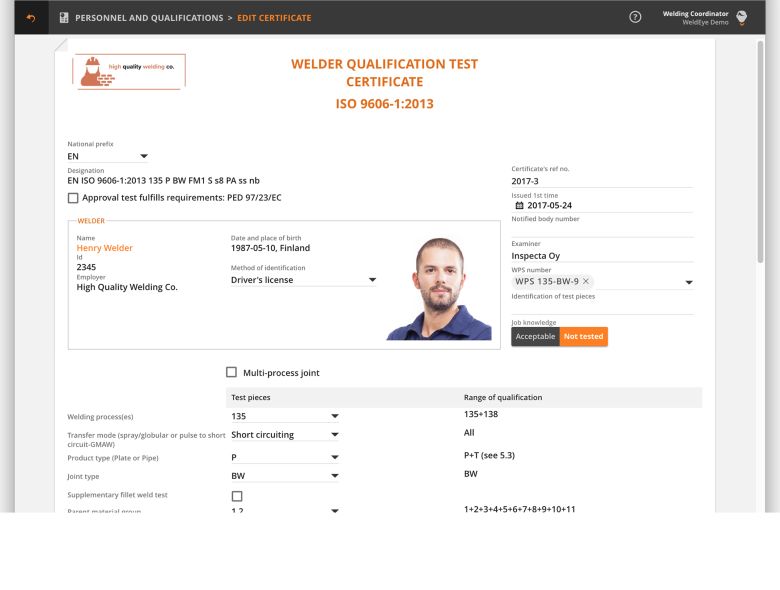780x590 pixels.
Task: Click the personnel document icon in header
Action: click(64, 18)
